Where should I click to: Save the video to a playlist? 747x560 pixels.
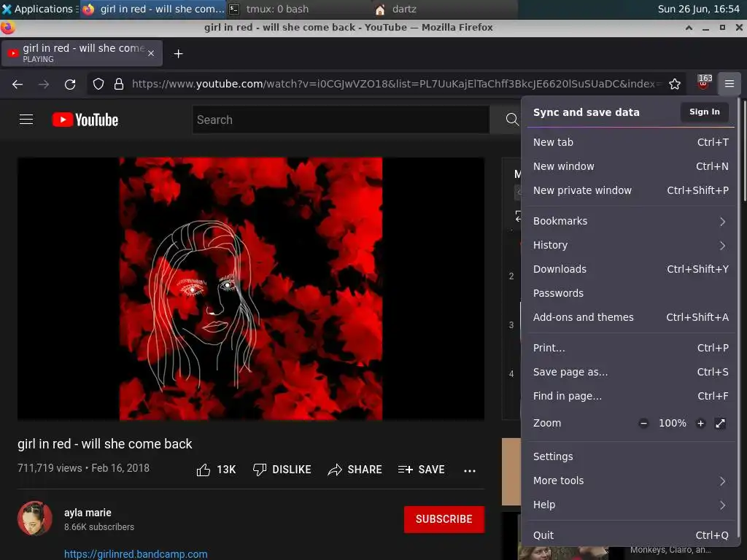pos(421,470)
